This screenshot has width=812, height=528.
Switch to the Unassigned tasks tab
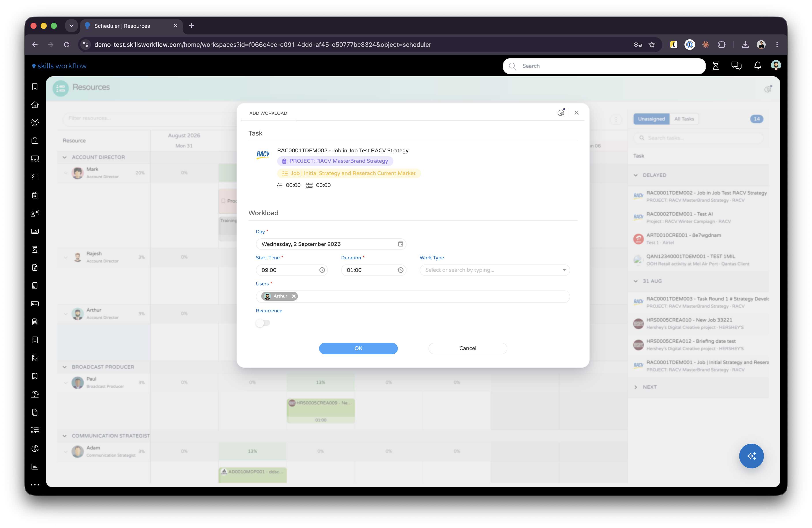(651, 119)
